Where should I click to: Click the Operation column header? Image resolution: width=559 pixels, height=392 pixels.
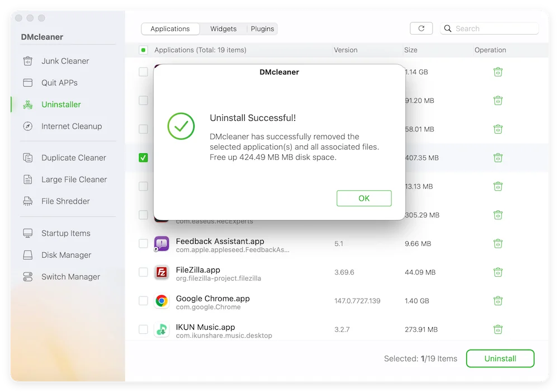pos(490,50)
